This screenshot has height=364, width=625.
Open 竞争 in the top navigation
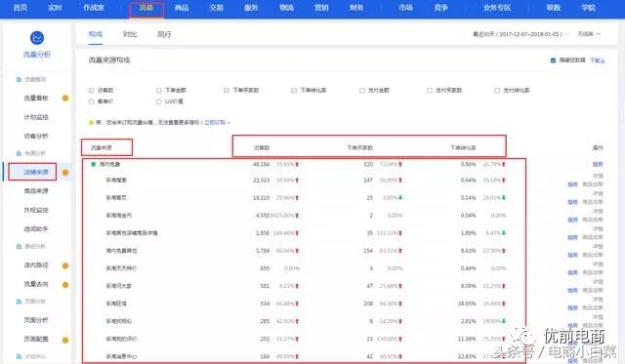[440, 8]
